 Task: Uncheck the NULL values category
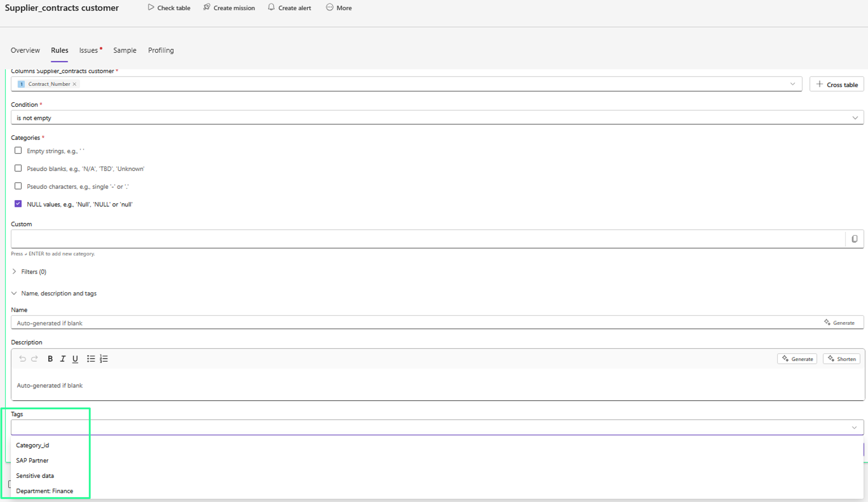tap(18, 204)
